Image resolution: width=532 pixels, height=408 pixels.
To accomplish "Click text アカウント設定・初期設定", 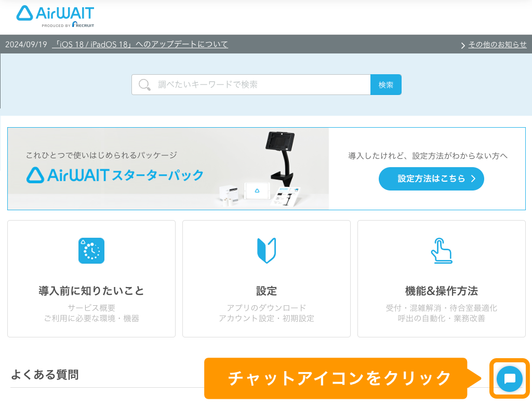I will 267,318.
